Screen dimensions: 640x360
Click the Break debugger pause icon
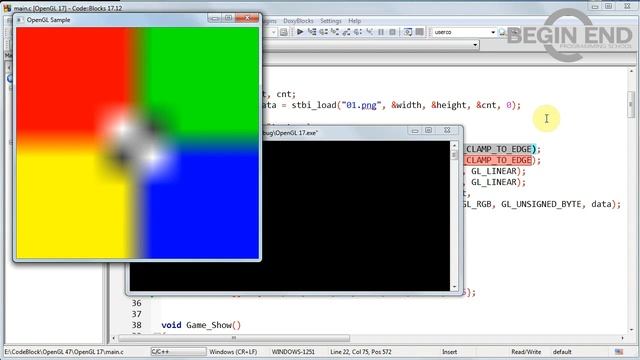[381, 32]
